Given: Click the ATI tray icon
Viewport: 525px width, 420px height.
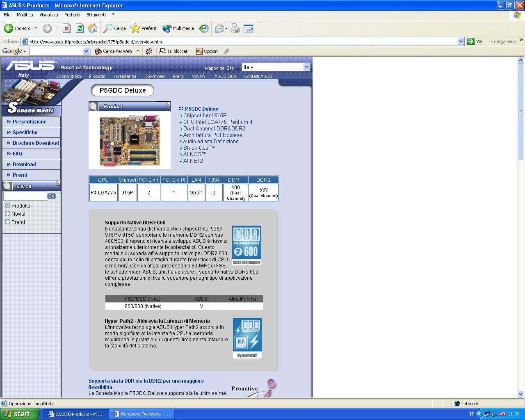Looking at the screenshot, I should pyautogui.click(x=502, y=414).
